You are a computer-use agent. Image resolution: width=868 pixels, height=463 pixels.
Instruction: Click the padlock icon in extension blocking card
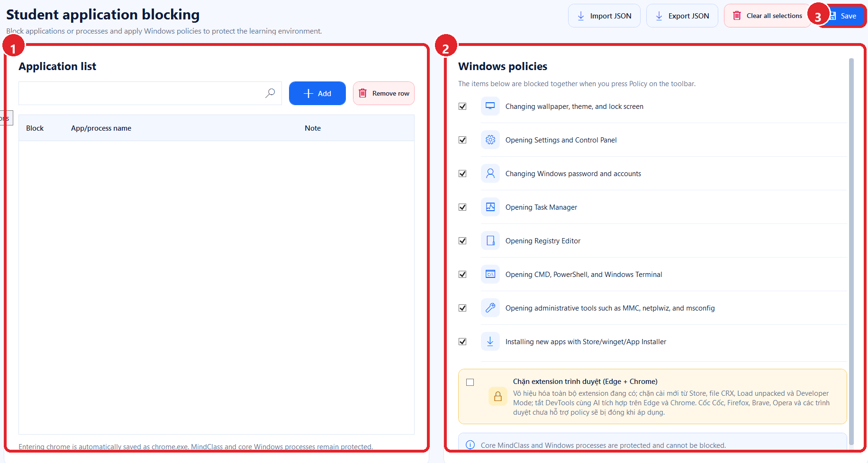(498, 396)
